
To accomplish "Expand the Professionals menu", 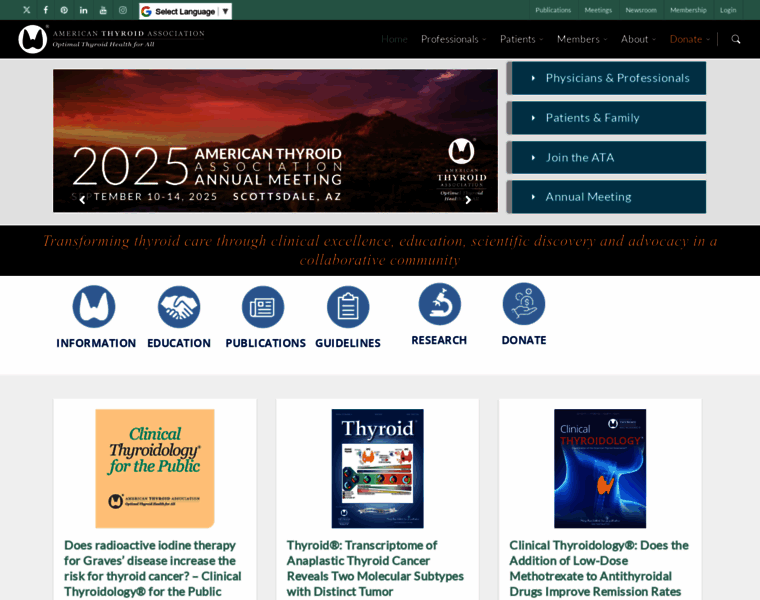I will point(453,39).
